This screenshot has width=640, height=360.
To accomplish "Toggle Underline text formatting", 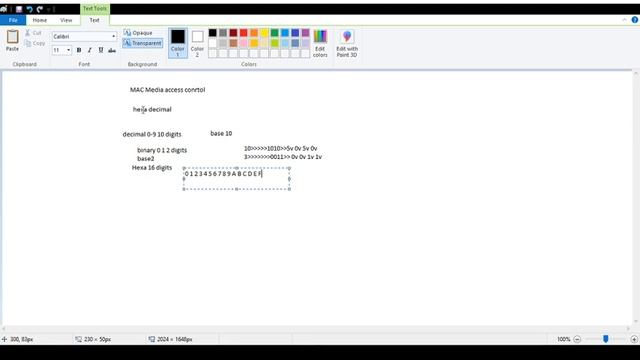I will point(101,50).
